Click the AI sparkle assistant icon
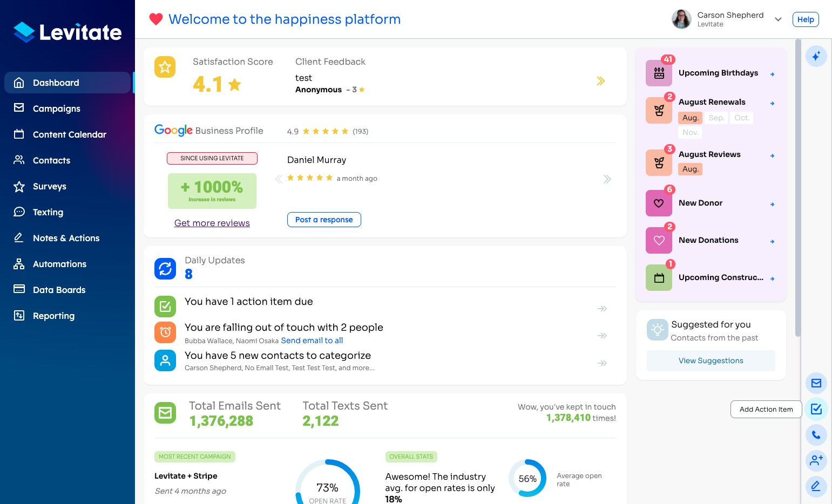Image resolution: width=832 pixels, height=504 pixels. [816, 56]
